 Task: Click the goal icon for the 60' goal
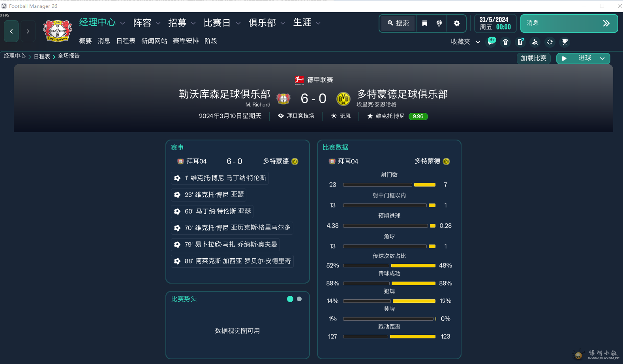pyautogui.click(x=177, y=211)
